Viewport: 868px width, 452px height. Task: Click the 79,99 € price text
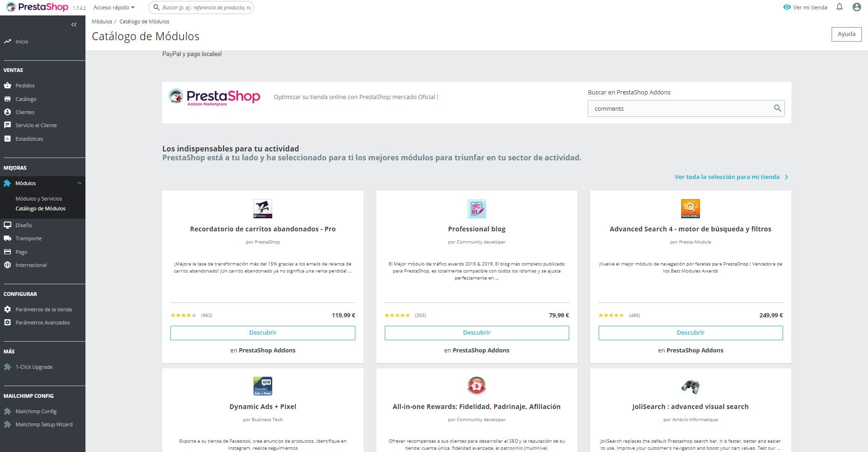(559, 316)
